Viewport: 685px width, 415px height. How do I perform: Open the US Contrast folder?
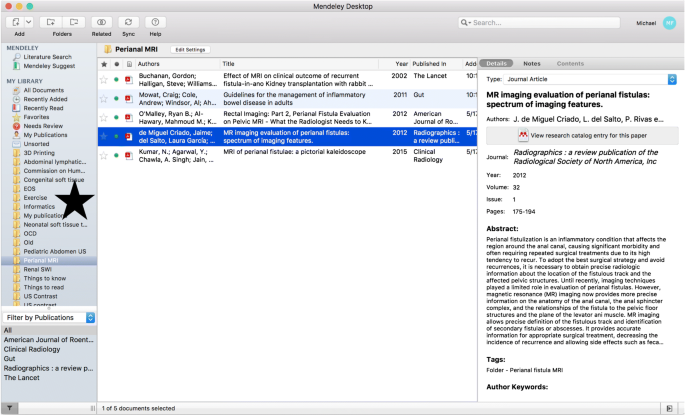point(40,296)
